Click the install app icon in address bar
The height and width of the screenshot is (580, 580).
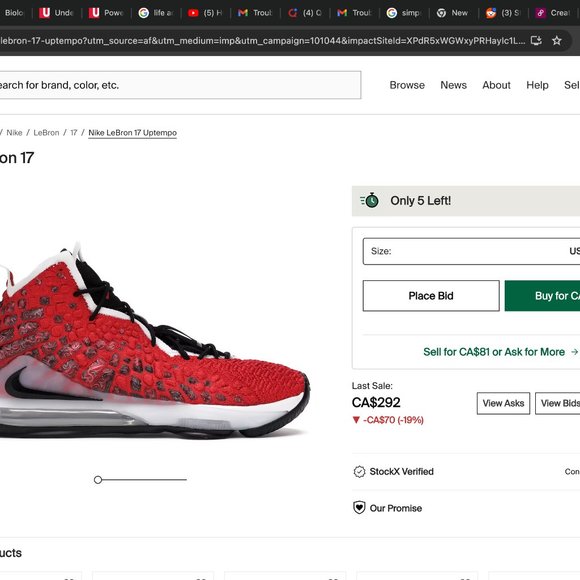[536, 40]
